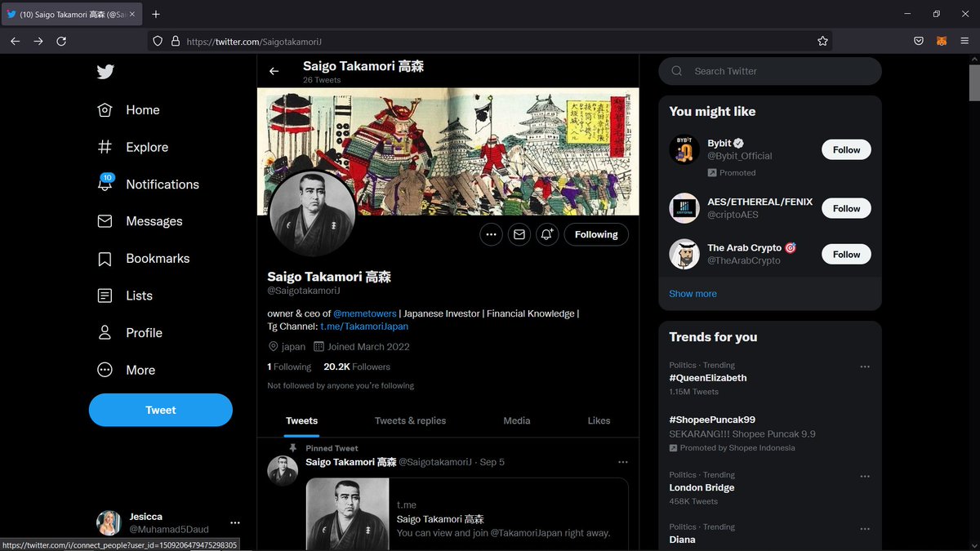Image resolution: width=980 pixels, height=551 pixels.
Task: Open Lists in sidebar
Action: coord(125,295)
